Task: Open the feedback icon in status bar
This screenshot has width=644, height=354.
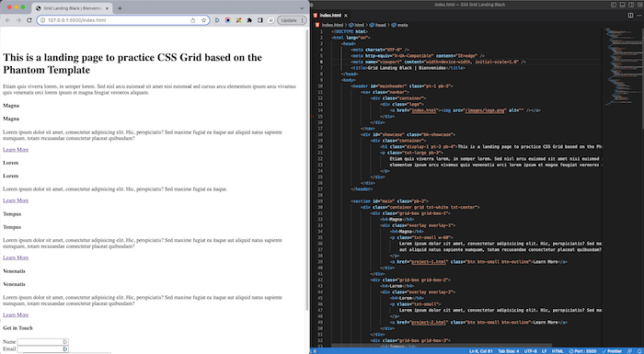Action: [x=629, y=351]
